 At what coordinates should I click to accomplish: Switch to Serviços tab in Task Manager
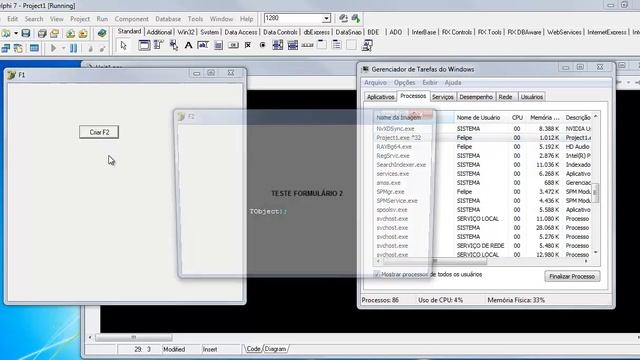442,97
